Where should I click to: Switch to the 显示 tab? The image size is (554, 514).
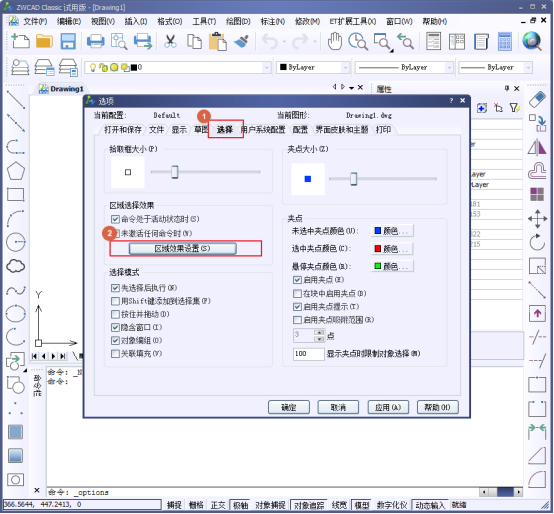pyautogui.click(x=179, y=130)
